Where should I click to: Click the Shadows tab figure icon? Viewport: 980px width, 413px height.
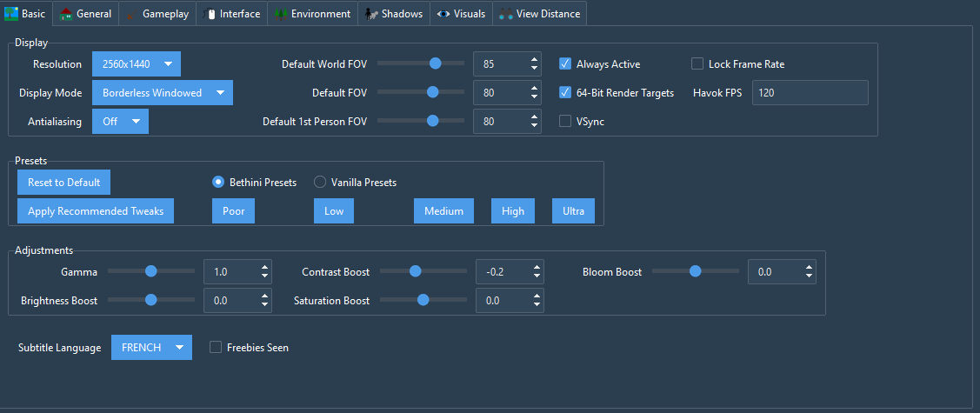click(x=371, y=13)
